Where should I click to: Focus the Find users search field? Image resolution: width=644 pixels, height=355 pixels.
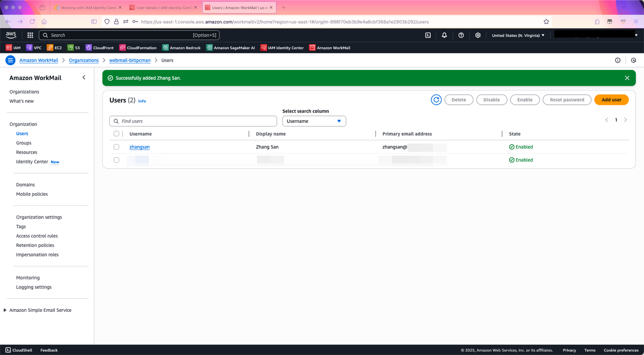pyautogui.click(x=193, y=121)
